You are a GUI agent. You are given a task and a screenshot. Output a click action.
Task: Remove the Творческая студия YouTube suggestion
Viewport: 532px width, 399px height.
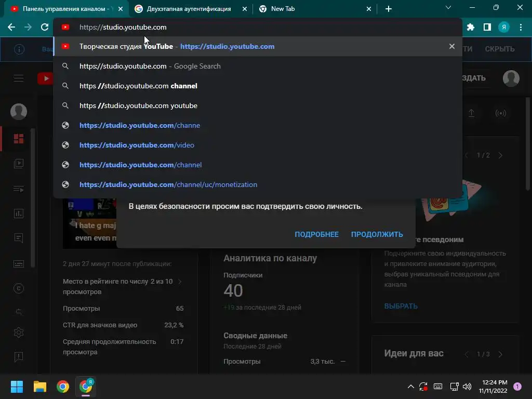(452, 46)
